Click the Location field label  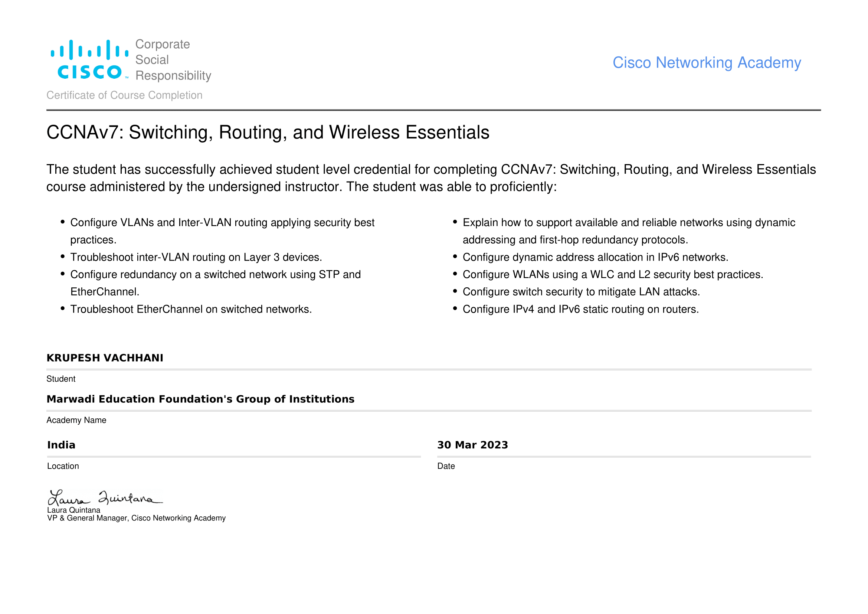(x=63, y=466)
